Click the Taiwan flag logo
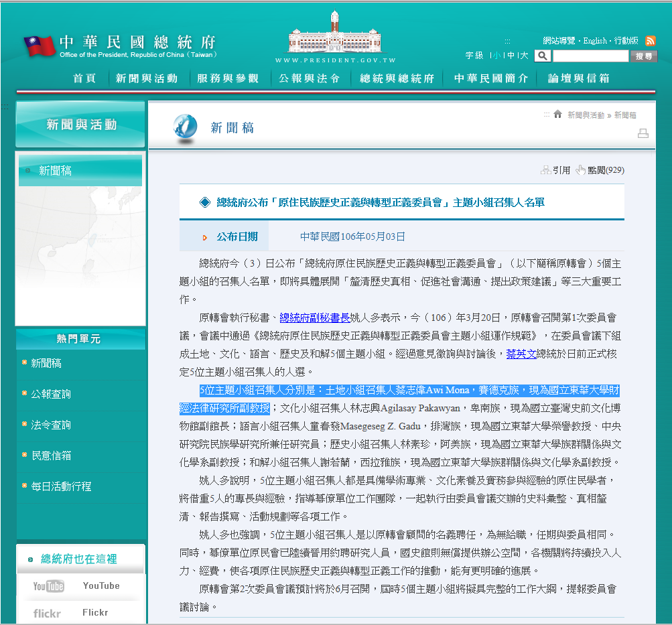Viewport: 672px width, 625px height. tap(40, 46)
